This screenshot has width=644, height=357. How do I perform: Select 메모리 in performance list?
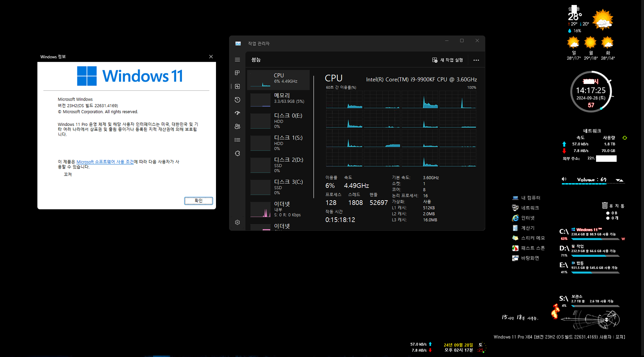coord(278,100)
